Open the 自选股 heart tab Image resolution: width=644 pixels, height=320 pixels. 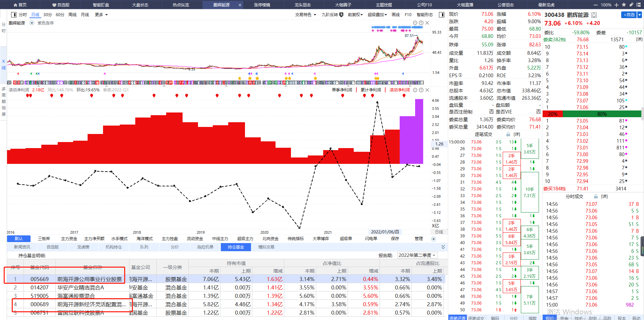coord(61,5)
